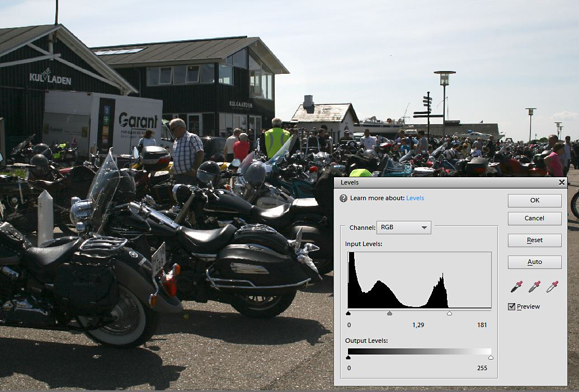Click the question mark help icon
Image resolution: width=579 pixels, height=392 pixels.
[x=343, y=199]
